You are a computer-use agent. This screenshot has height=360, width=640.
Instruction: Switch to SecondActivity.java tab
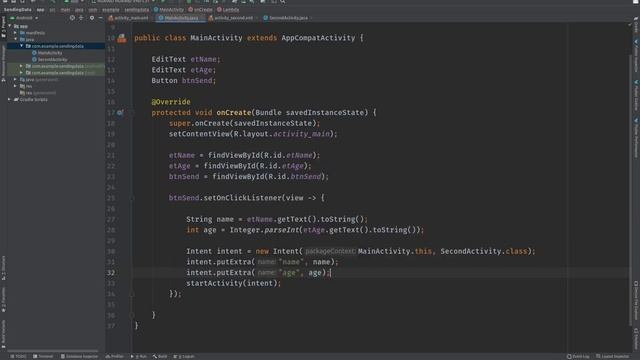(286, 18)
